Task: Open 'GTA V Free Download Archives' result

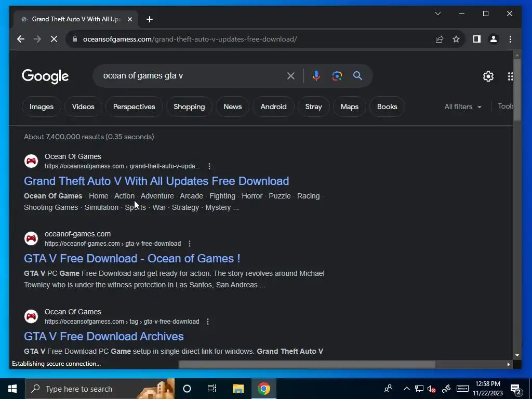Action: 104,336
